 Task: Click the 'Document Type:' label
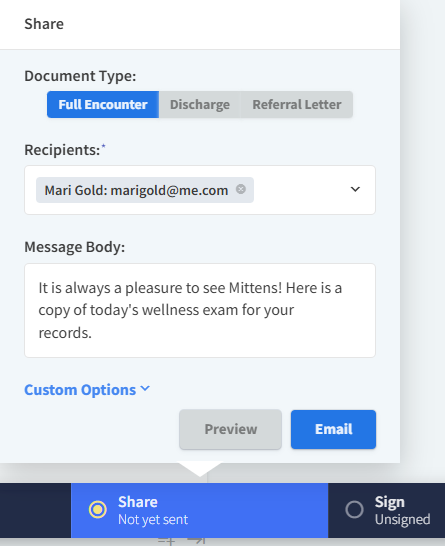point(80,76)
